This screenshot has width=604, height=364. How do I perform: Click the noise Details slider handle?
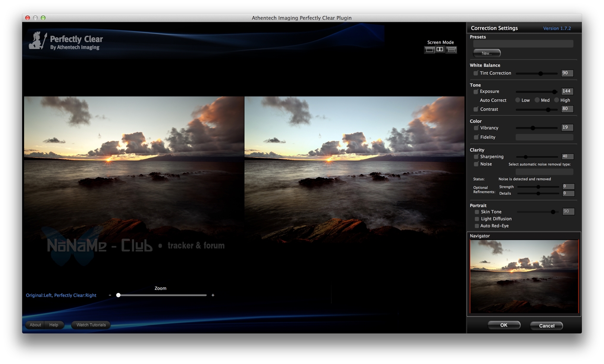pyautogui.click(x=538, y=194)
